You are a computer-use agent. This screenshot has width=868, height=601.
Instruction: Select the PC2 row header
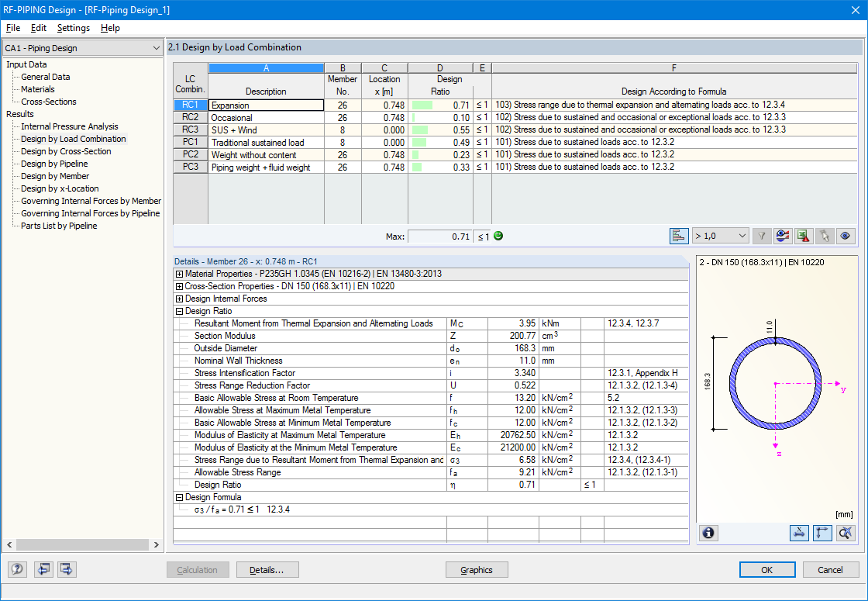coord(191,154)
